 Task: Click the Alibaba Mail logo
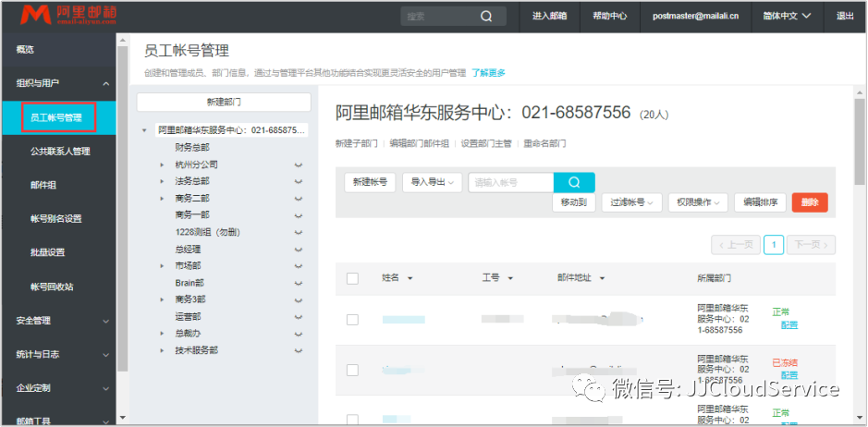[68, 16]
